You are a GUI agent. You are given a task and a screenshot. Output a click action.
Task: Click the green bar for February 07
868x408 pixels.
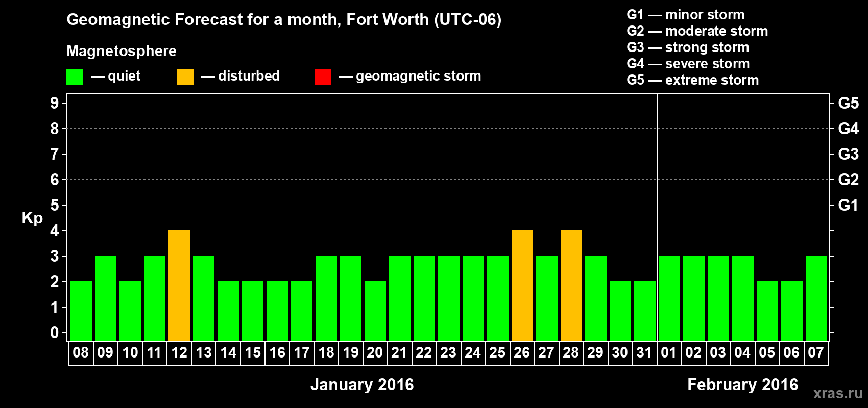click(x=816, y=298)
